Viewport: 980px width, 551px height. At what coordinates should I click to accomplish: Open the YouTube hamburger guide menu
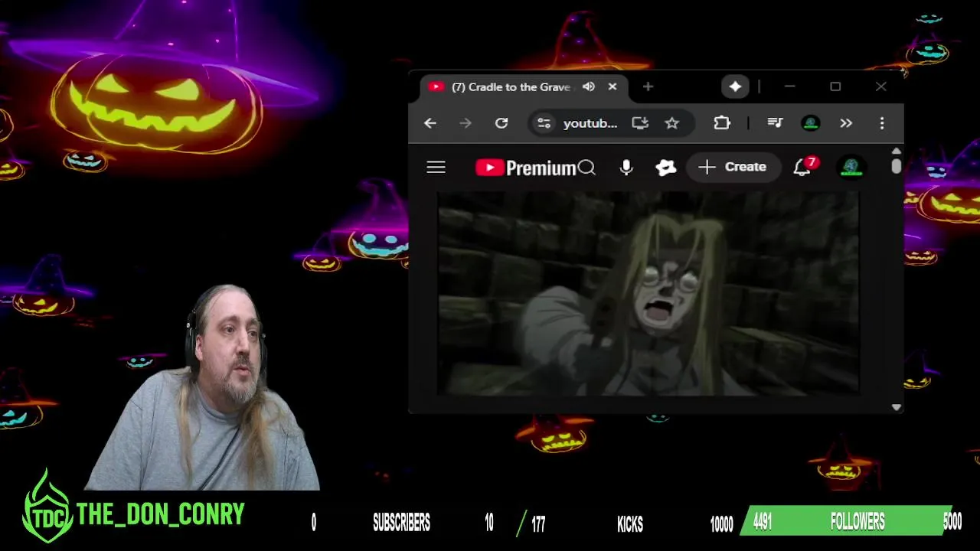(x=436, y=167)
